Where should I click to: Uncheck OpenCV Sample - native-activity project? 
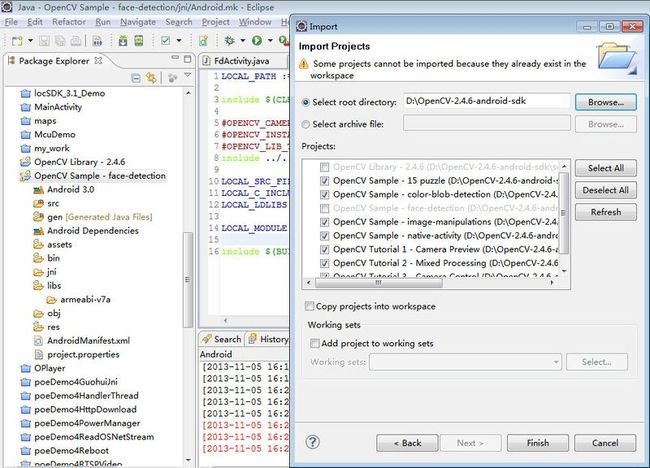[x=325, y=236]
